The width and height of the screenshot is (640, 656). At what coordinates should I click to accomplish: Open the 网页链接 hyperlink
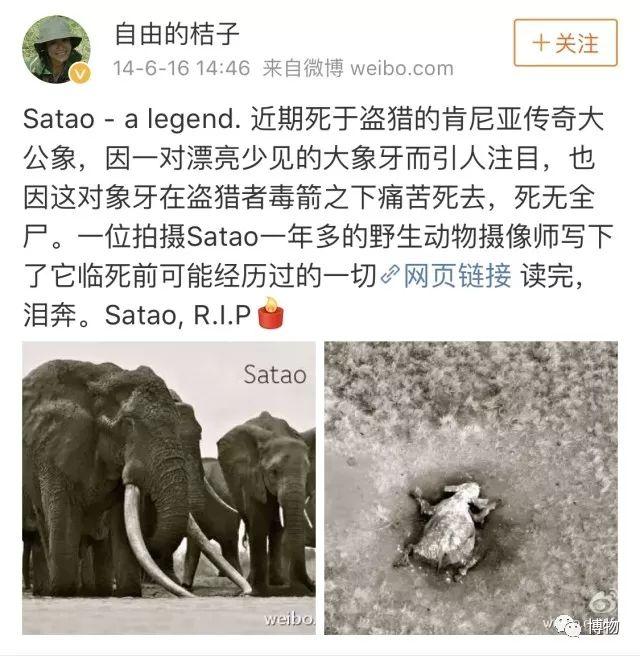tap(457, 275)
